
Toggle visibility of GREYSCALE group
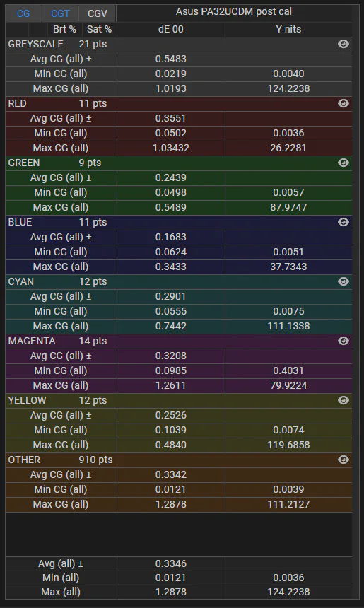[x=343, y=45]
